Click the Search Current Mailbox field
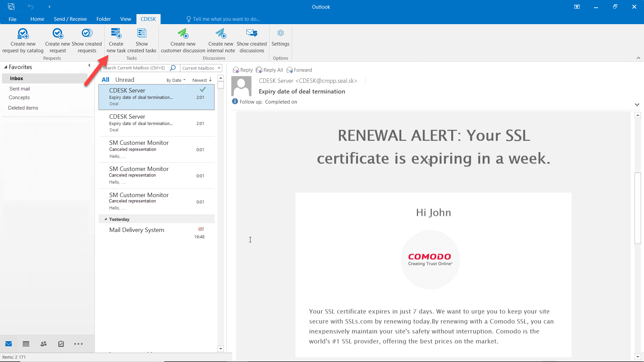Screen dimensions: 644x362 click(x=134, y=68)
